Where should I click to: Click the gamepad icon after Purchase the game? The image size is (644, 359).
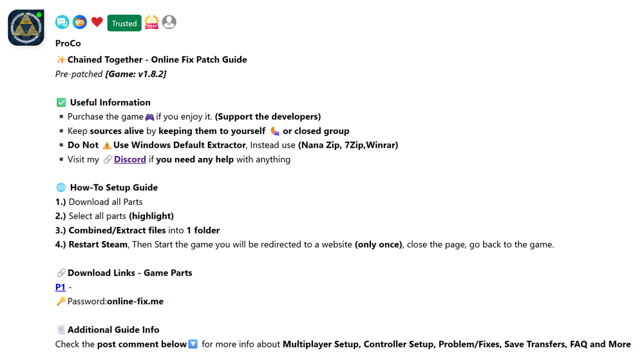click(x=149, y=117)
